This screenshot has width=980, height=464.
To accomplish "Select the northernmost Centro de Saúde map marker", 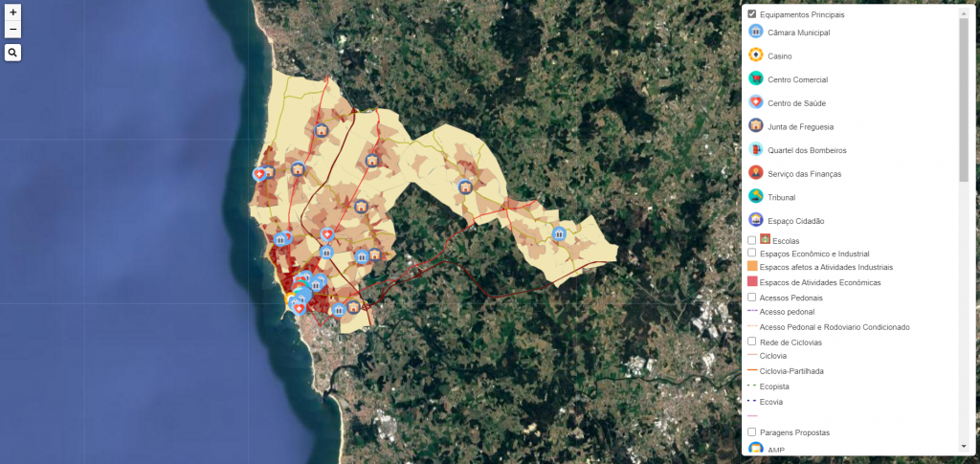I will pos(258,174).
